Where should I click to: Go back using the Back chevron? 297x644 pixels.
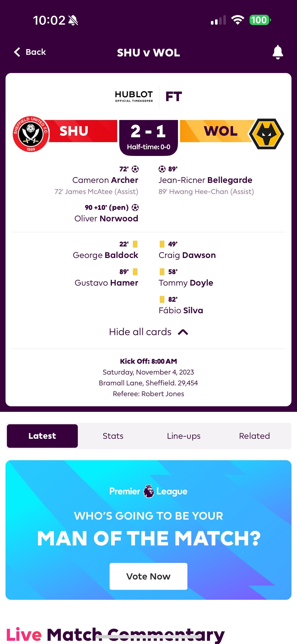click(x=17, y=52)
